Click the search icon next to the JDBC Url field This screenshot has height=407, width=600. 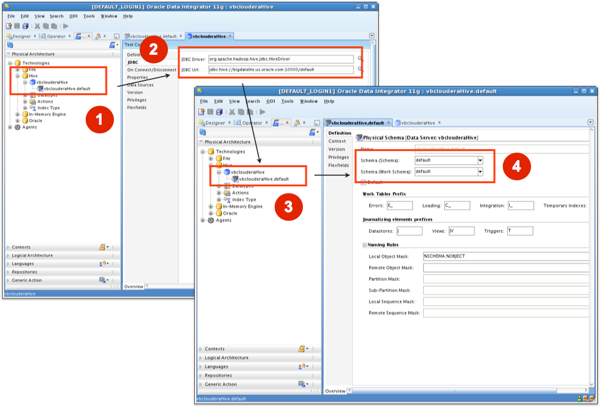pos(360,69)
